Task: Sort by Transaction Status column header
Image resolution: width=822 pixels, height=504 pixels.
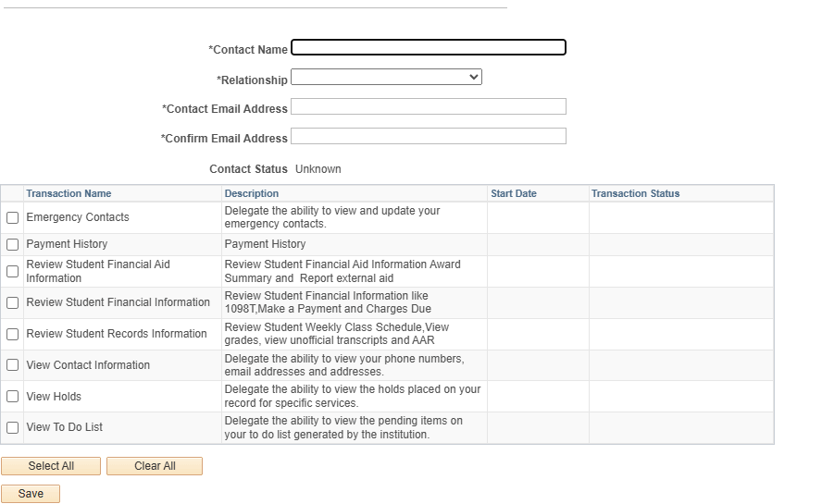Action: [635, 193]
